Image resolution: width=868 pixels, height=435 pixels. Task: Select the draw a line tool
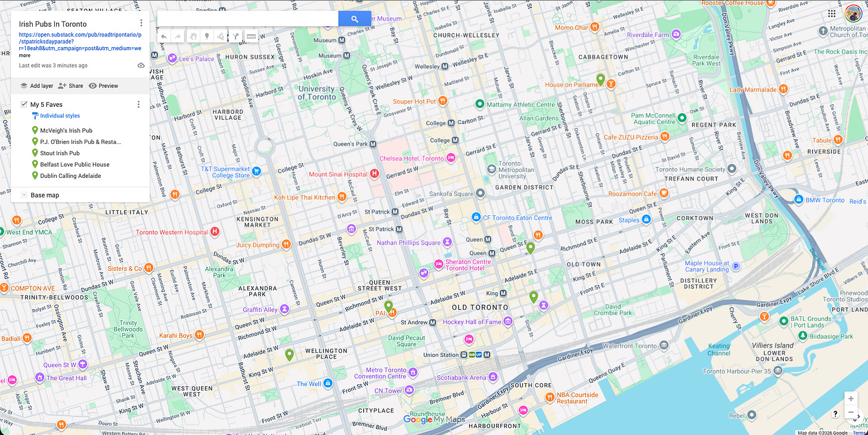[x=221, y=36]
